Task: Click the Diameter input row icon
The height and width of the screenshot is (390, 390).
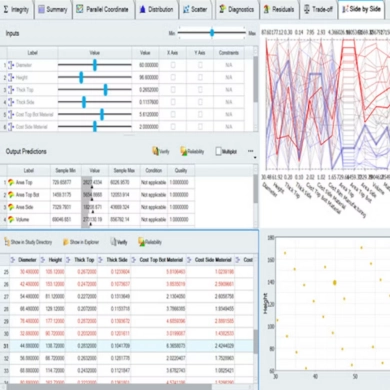Action: pos(11,65)
